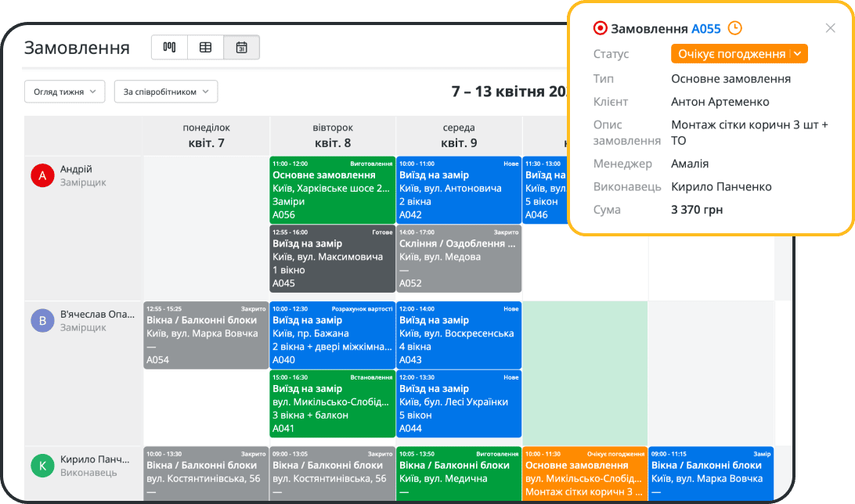Open the A055 order link
855x504 pixels.
(x=705, y=29)
